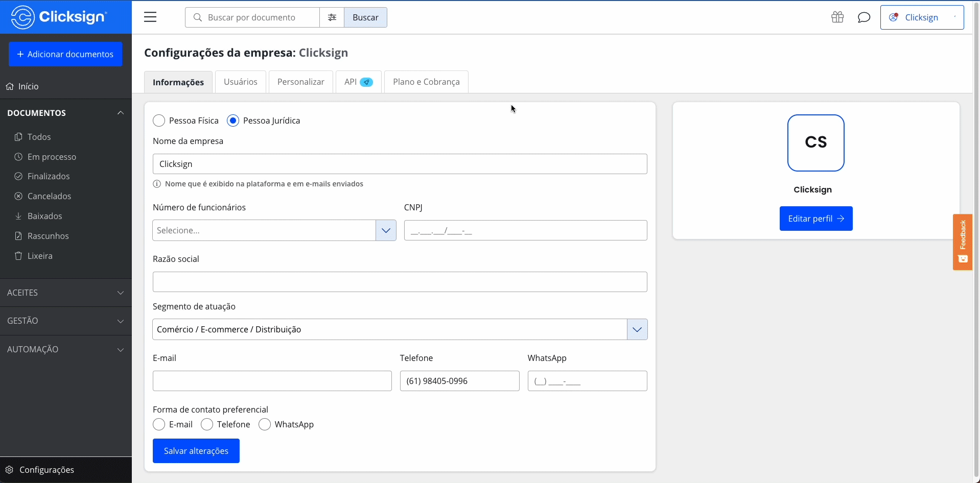Click the x-circle icon for Cancelados
The width and height of the screenshot is (980, 483).
click(x=18, y=196)
